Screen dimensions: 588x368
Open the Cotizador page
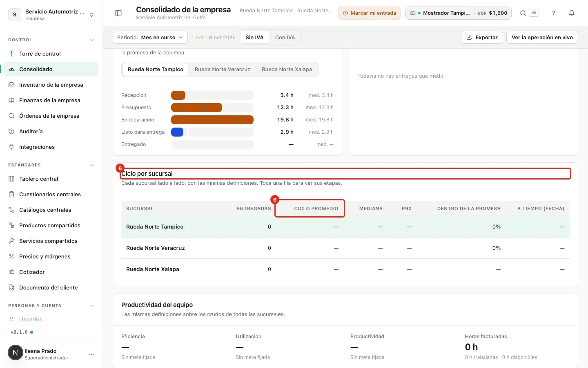(x=51, y=272)
